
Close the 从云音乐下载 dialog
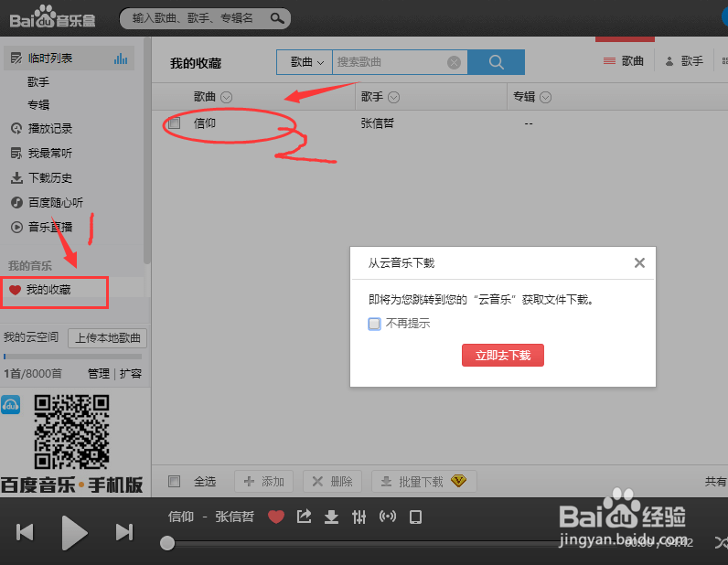[x=639, y=262]
